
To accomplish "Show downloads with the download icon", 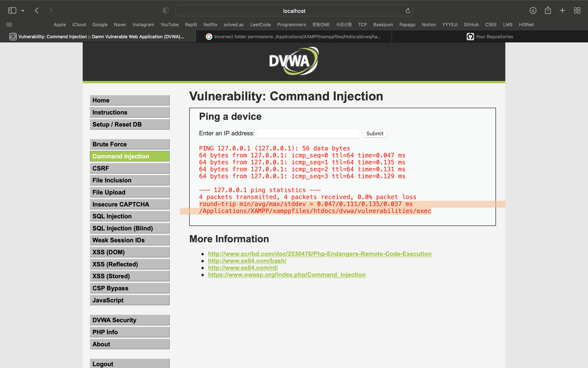I will coord(533,10).
